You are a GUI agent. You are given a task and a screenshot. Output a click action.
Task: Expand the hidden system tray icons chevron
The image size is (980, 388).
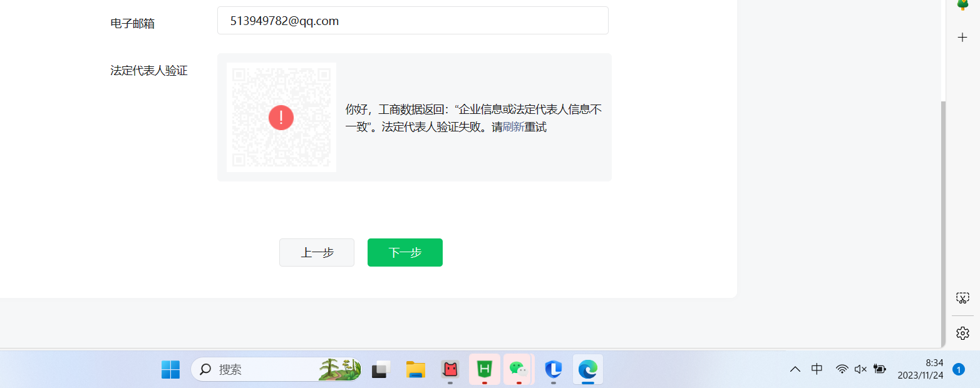point(795,369)
